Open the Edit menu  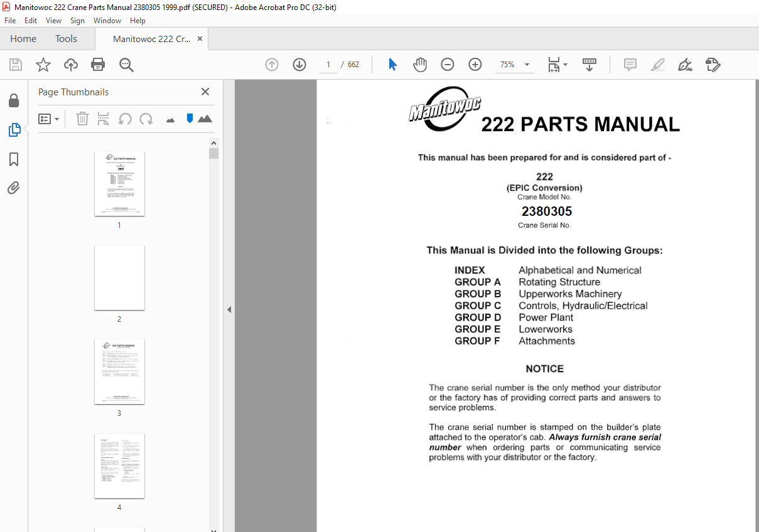(31, 21)
